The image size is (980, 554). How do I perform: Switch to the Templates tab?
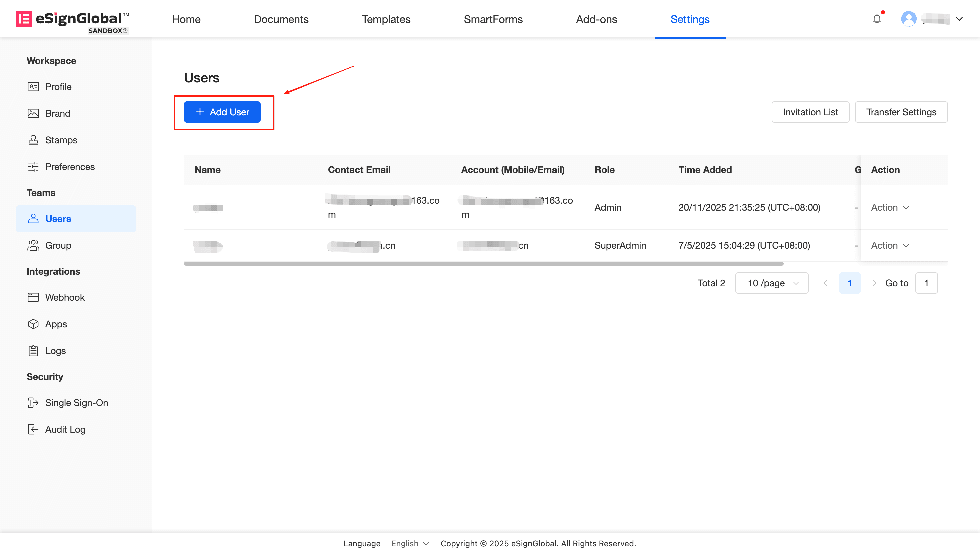point(386,19)
